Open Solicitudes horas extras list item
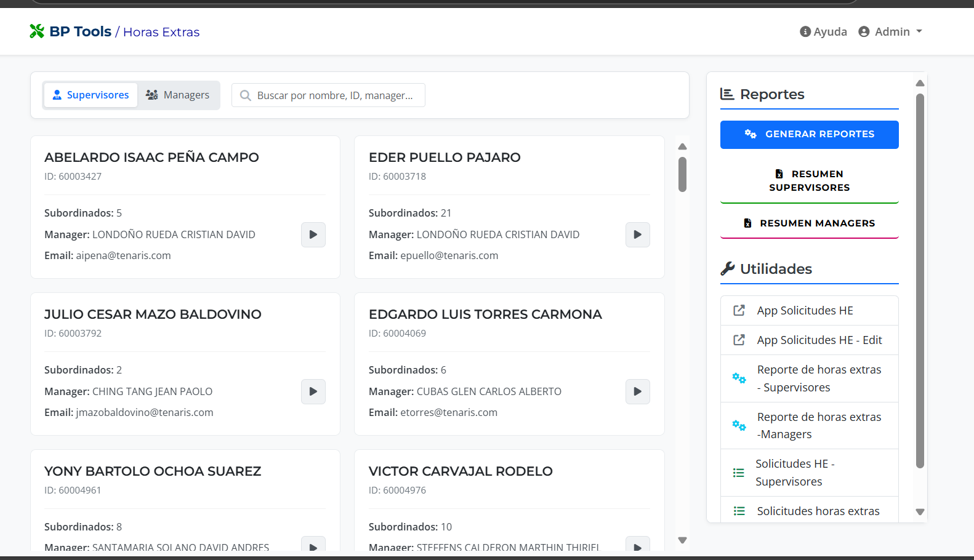 click(x=810, y=511)
